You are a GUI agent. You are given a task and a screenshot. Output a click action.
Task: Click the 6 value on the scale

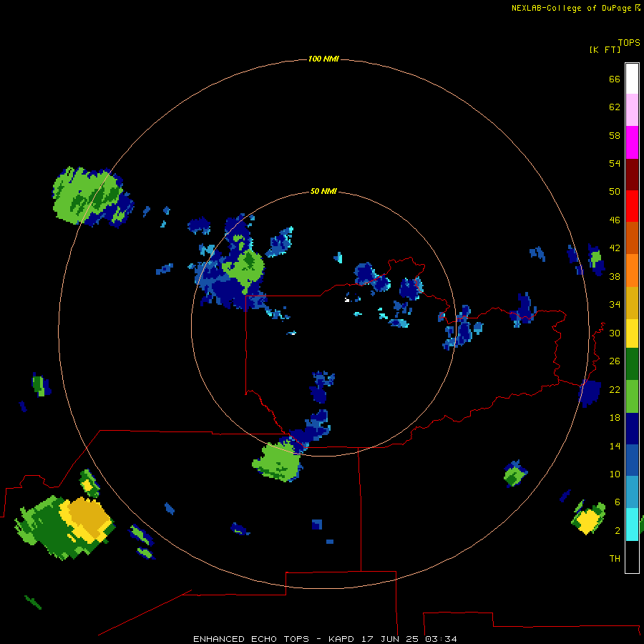tap(618, 502)
